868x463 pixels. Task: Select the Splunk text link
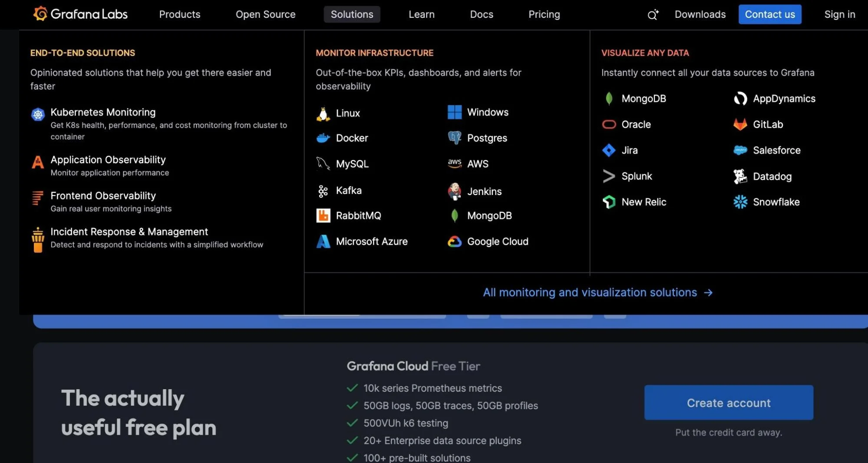pyautogui.click(x=637, y=176)
